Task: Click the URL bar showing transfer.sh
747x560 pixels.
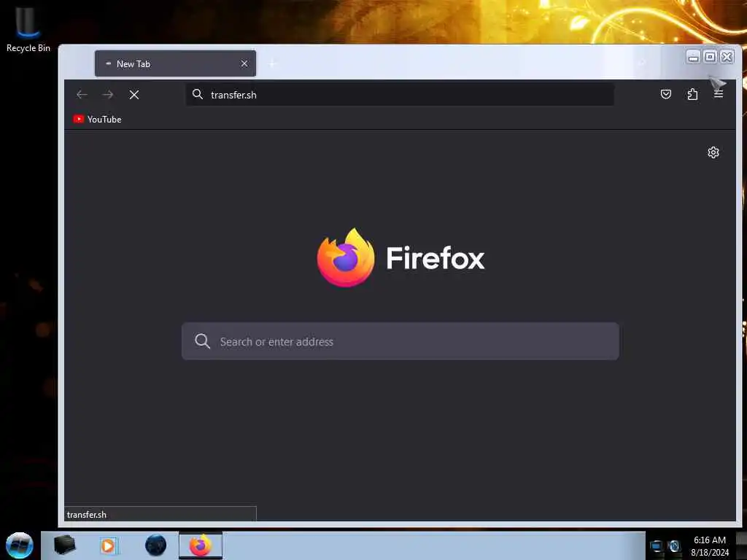Action: (x=400, y=95)
